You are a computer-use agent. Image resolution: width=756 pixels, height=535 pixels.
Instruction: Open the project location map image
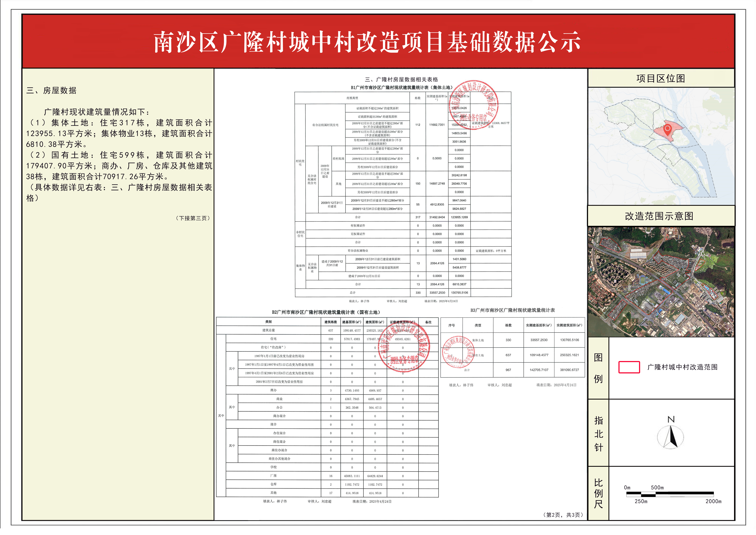click(x=661, y=146)
